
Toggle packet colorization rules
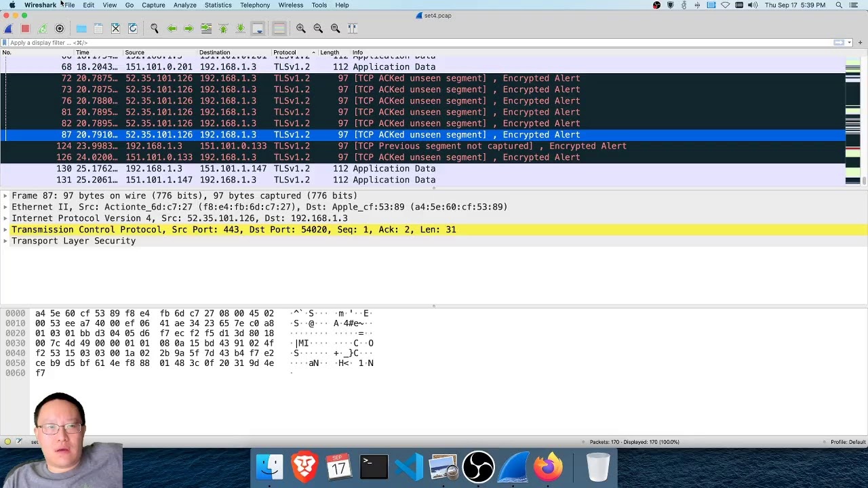pos(279,28)
